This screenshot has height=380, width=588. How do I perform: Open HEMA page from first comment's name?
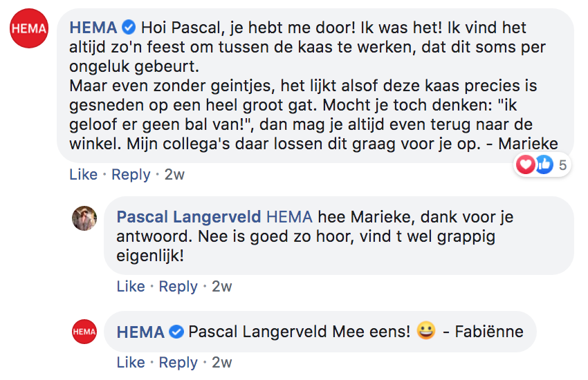click(x=93, y=28)
